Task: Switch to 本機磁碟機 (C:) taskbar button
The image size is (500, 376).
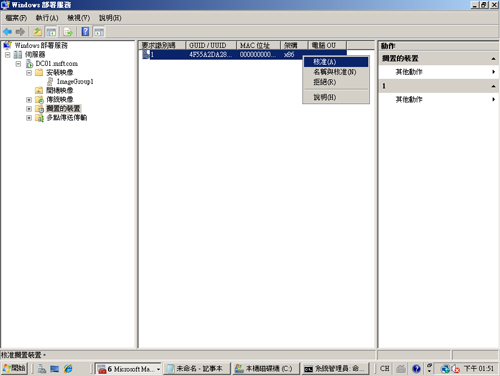Action: [x=266, y=369]
